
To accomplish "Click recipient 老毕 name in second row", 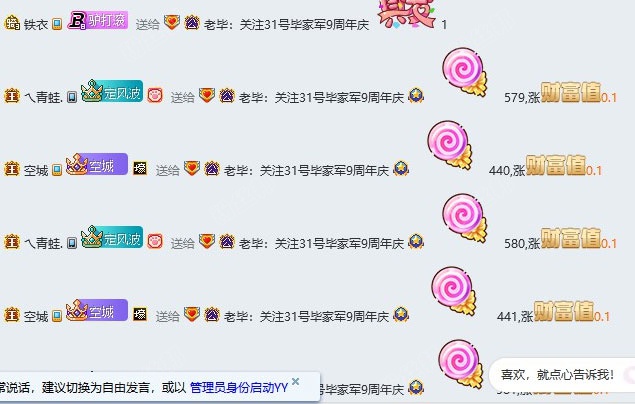I will pos(250,98).
